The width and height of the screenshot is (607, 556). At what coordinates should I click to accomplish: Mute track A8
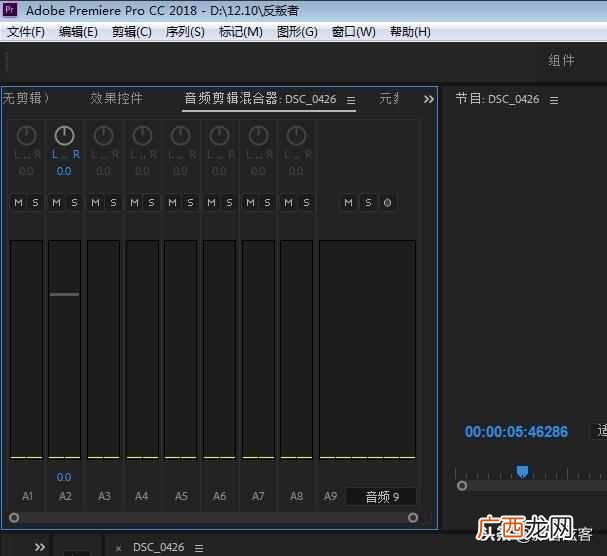(x=289, y=202)
